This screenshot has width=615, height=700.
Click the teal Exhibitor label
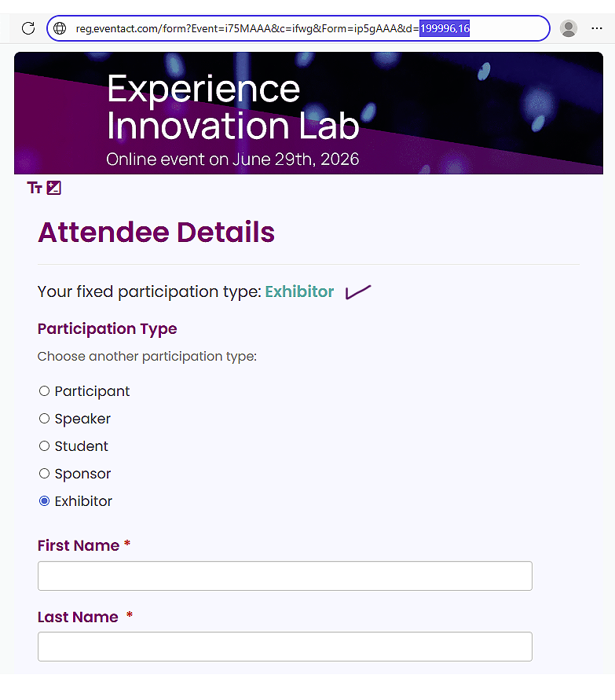[299, 291]
